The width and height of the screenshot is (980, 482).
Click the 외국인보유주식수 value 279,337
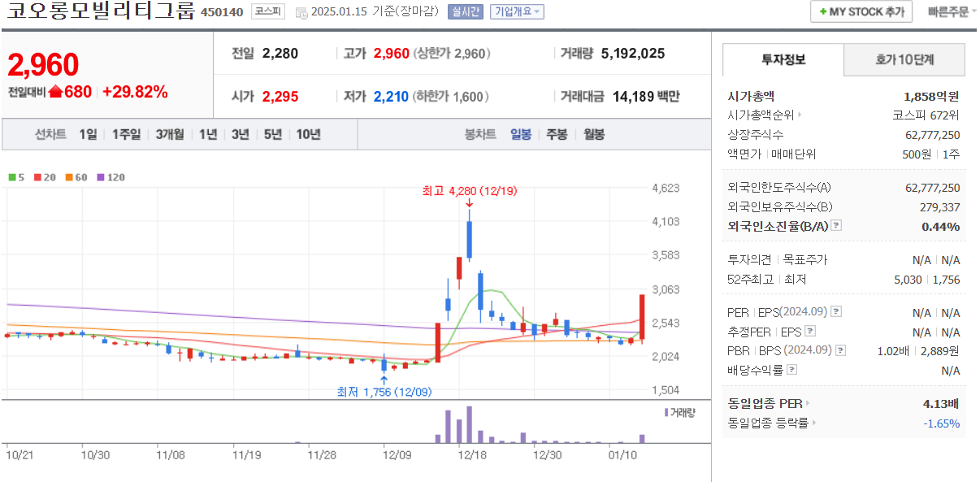click(x=939, y=207)
